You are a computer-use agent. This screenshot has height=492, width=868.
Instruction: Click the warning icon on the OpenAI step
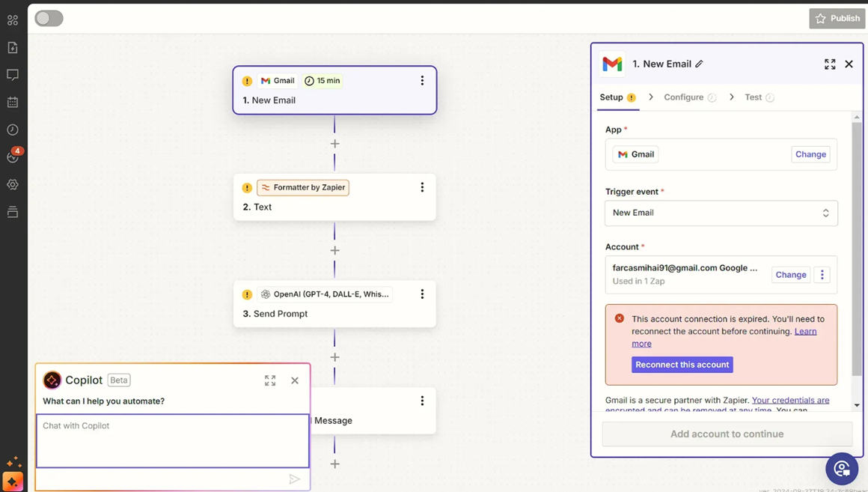247,295
